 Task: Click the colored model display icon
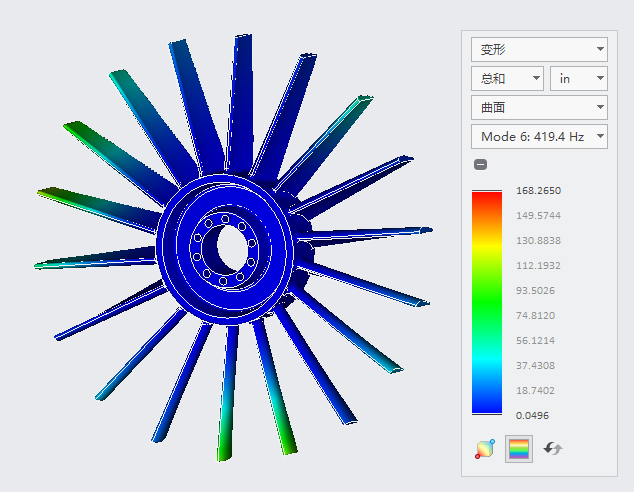(485, 449)
